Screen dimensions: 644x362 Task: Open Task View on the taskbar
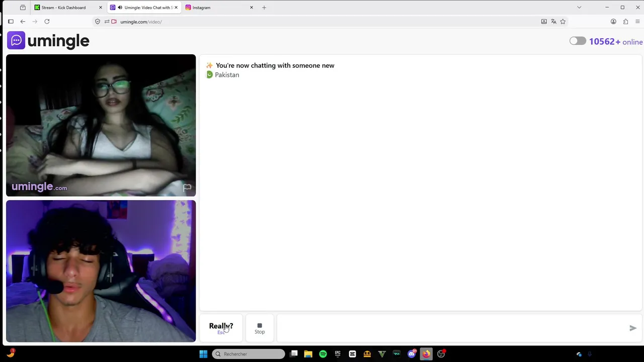click(x=294, y=354)
